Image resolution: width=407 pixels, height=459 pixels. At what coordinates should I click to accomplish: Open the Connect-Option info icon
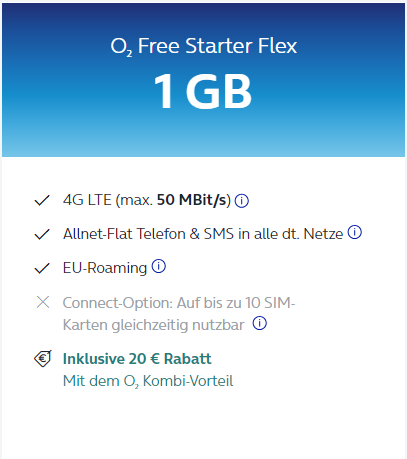tap(260, 323)
